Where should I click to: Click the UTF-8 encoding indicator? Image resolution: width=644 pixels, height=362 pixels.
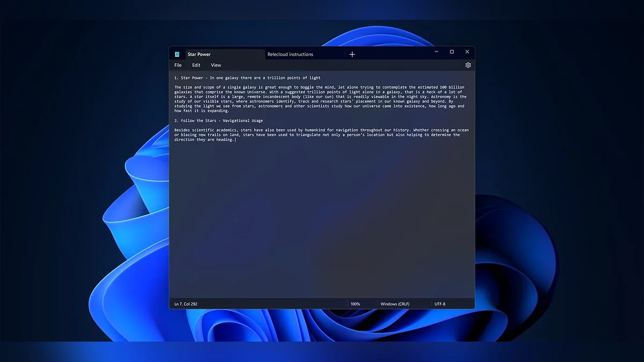click(x=440, y=304)
